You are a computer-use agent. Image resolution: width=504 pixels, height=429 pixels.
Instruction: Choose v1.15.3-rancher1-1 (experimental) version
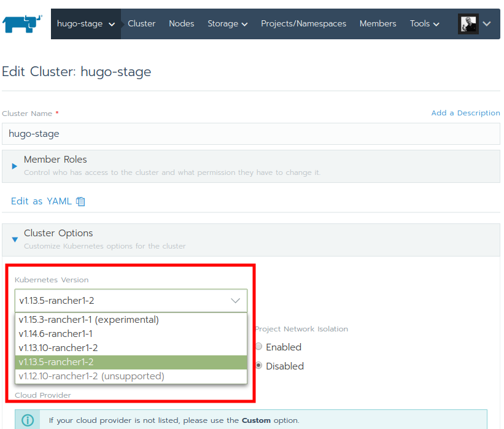coord(131,320)
